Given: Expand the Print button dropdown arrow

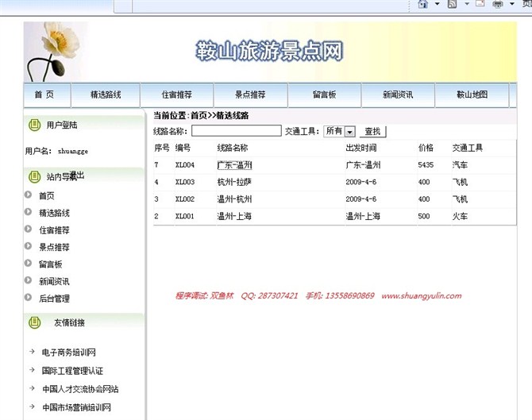Looking at the screenshot, I should click(512, 5).
